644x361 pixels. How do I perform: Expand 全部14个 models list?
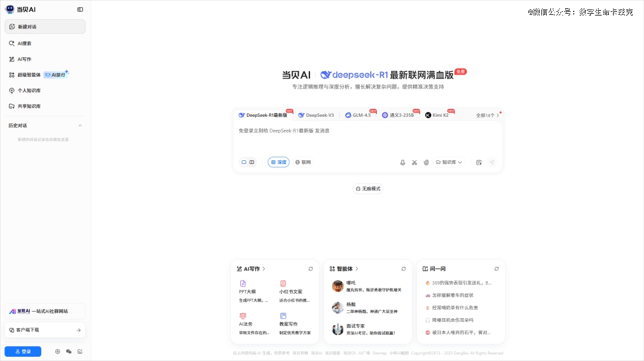(488, 116)
